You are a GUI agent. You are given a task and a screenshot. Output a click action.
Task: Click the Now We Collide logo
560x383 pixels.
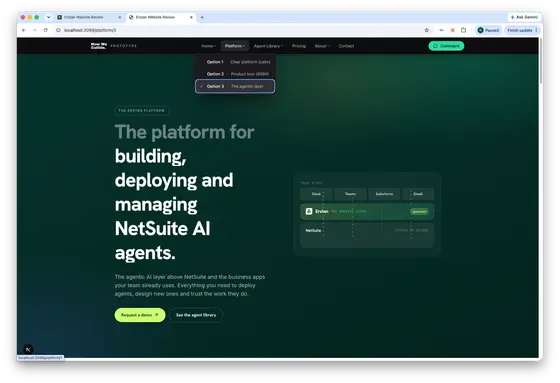click(99, 46)
